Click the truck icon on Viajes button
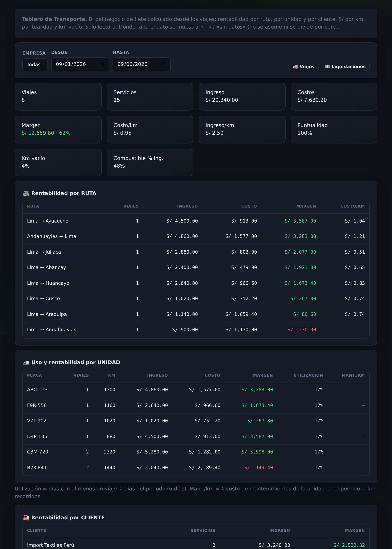392x549 pixels. click(295, 67)
